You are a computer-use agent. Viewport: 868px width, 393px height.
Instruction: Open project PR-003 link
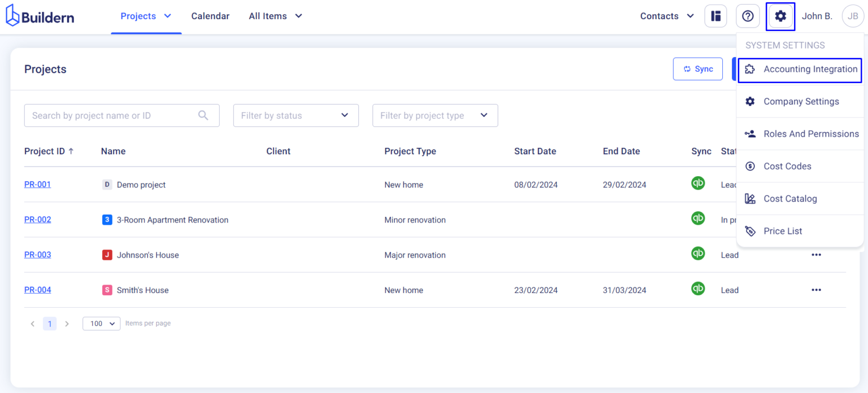tap(37, 255)
